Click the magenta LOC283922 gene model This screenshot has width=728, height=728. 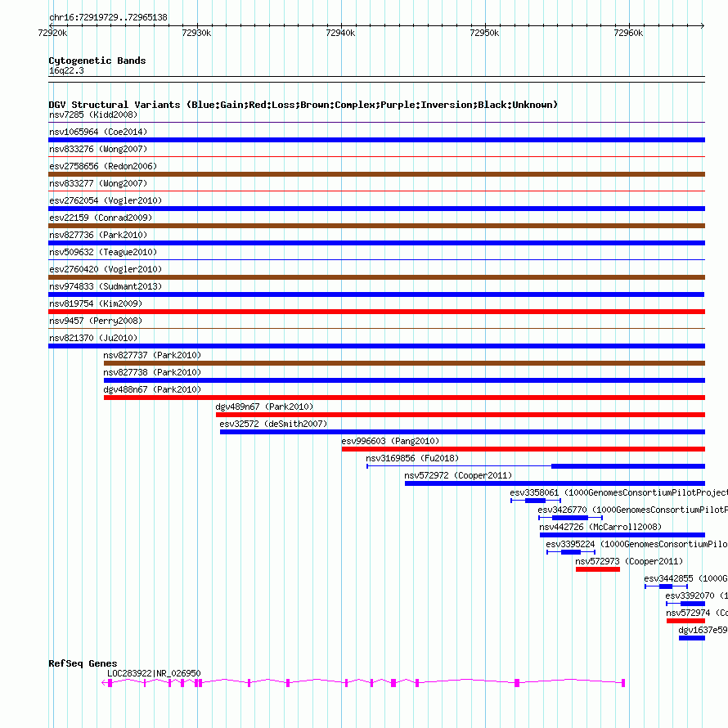[363, 682]
